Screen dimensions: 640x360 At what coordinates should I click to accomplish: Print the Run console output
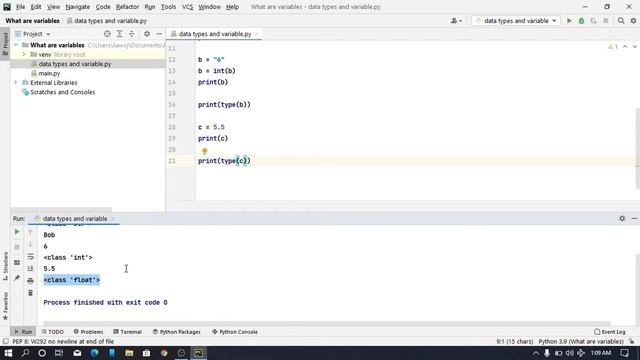point(30,281)
